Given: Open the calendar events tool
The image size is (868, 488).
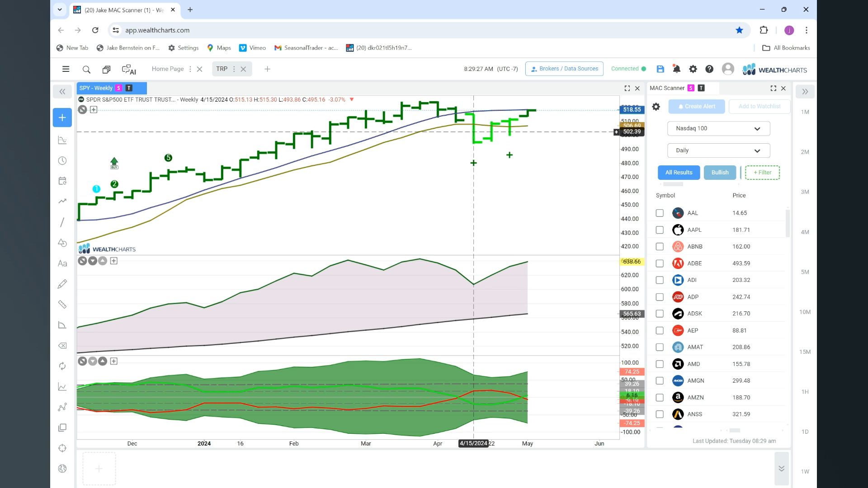Looking at the screenshot, I should (62, 181).
